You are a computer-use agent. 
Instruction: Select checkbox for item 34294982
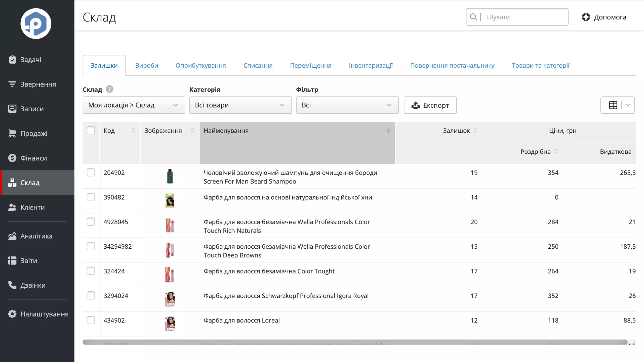point(91,246)
